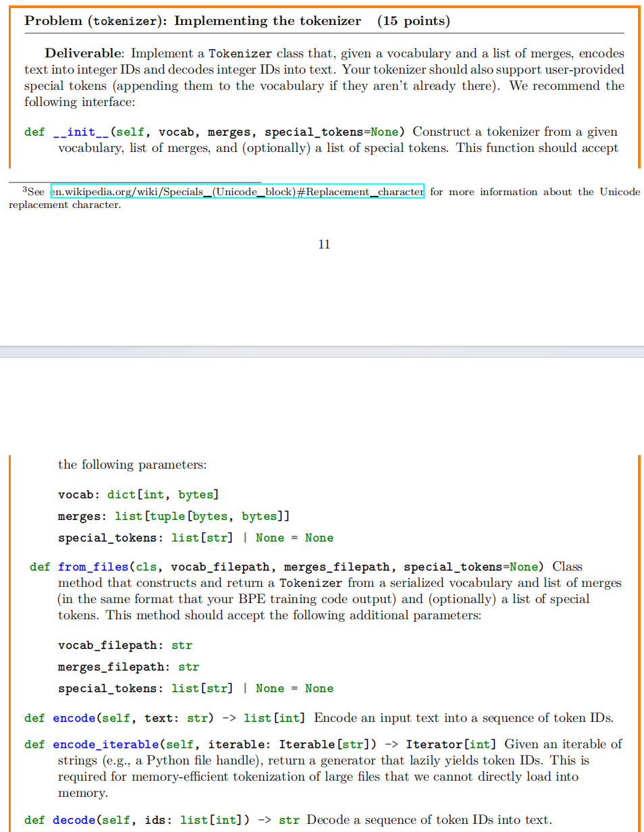
Task: Click the "(15 points)" text in heading
Action: coord(414,21)
